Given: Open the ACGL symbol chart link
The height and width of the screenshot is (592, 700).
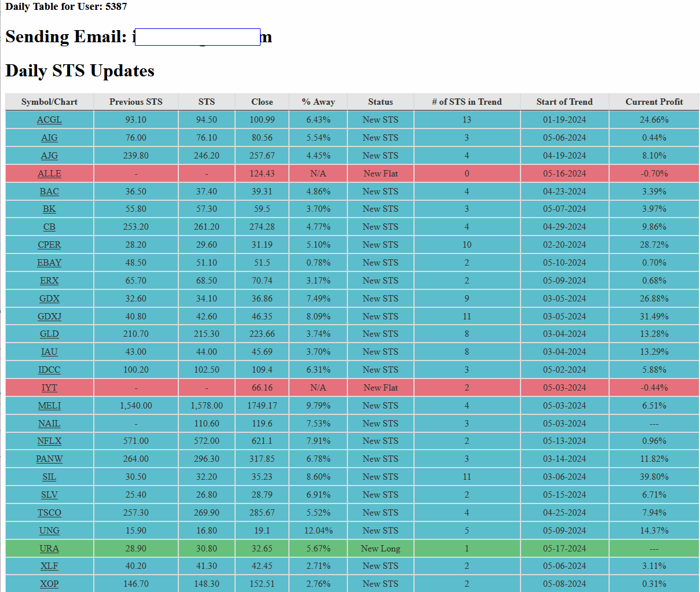Looking at the screenshot, I should [x=49, y=120].
